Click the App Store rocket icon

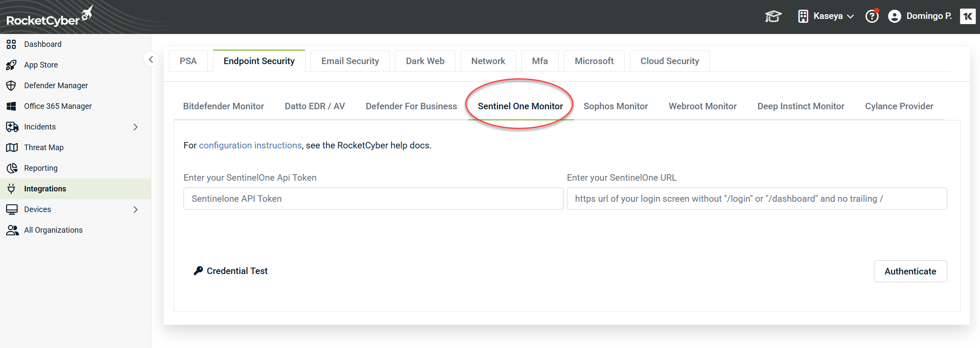click(12, 65)
